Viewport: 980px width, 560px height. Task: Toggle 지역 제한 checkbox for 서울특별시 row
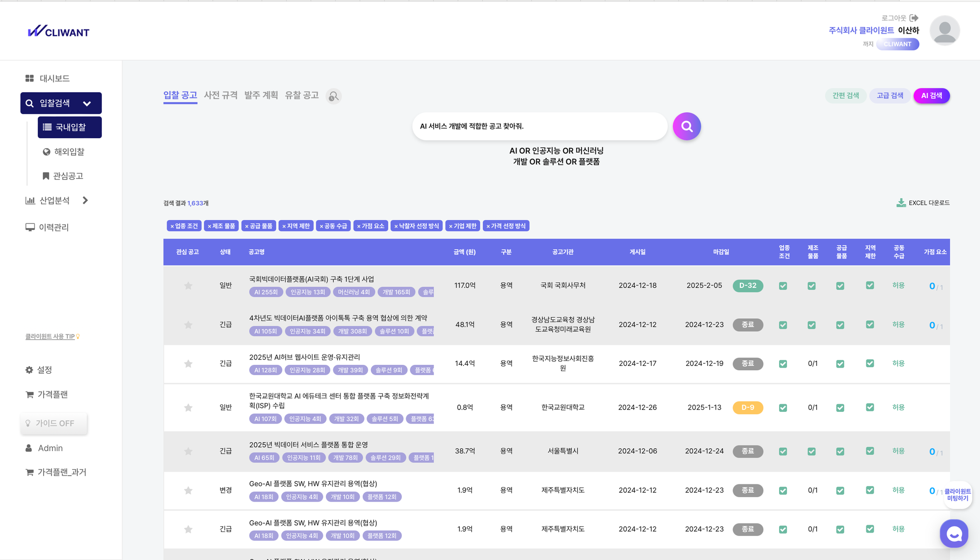tap(870, 451)
